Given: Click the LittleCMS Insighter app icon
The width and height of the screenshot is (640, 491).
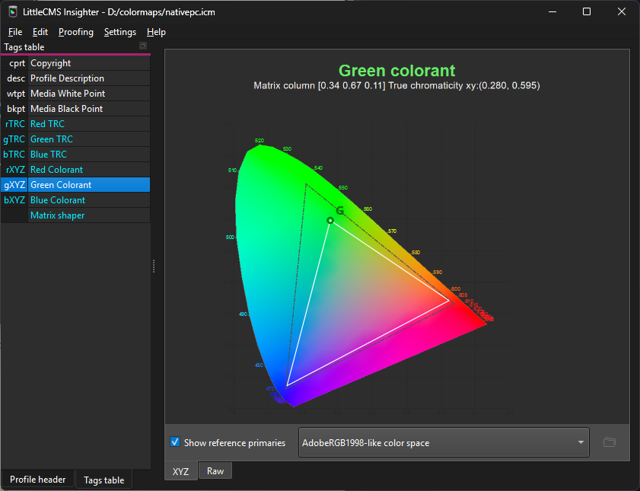Looking at the screenshot, I should pos(12,11).
